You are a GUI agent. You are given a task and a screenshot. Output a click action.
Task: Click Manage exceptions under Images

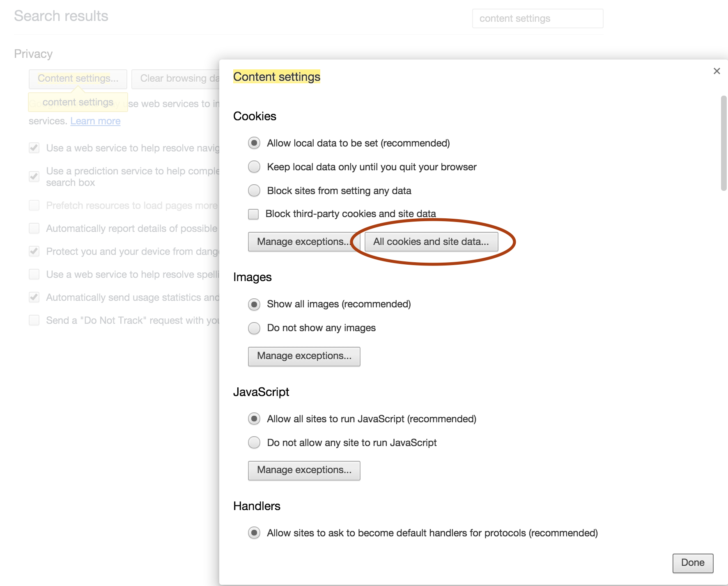304,356
